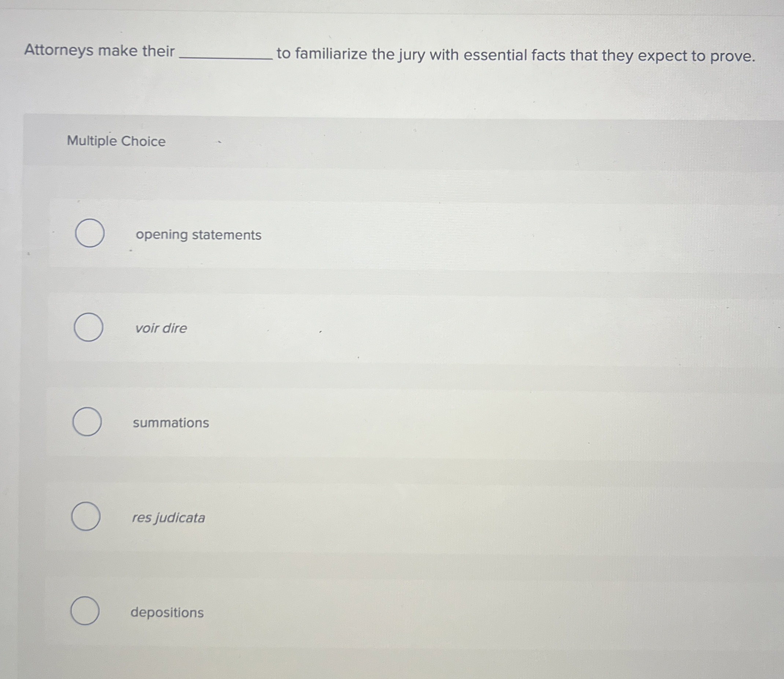Click the italic "voir dire" answer text
The height and width of the screenshot is (679, 784).
coord(161,328)
